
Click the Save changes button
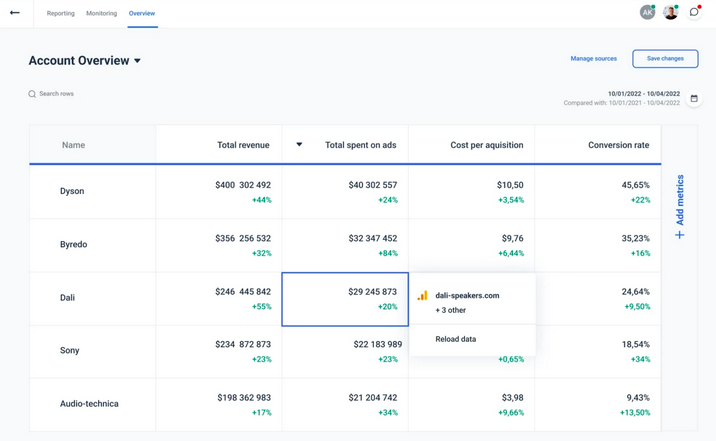coord(665,58)
